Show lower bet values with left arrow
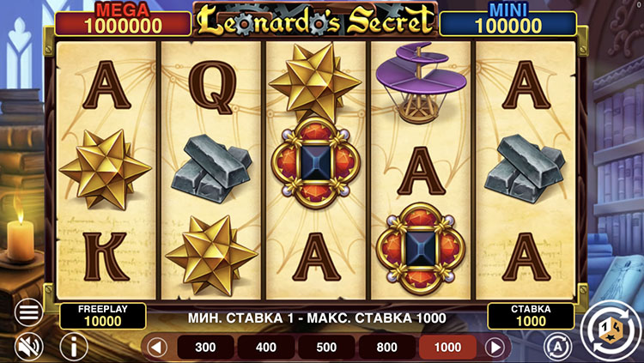This screenshot has height=363, width=644. 157,348
